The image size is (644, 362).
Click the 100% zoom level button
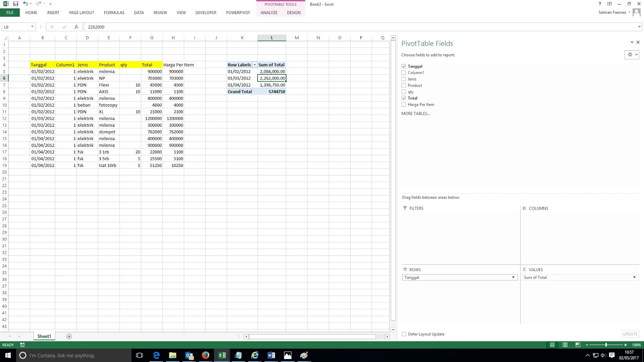click(636, 345)
